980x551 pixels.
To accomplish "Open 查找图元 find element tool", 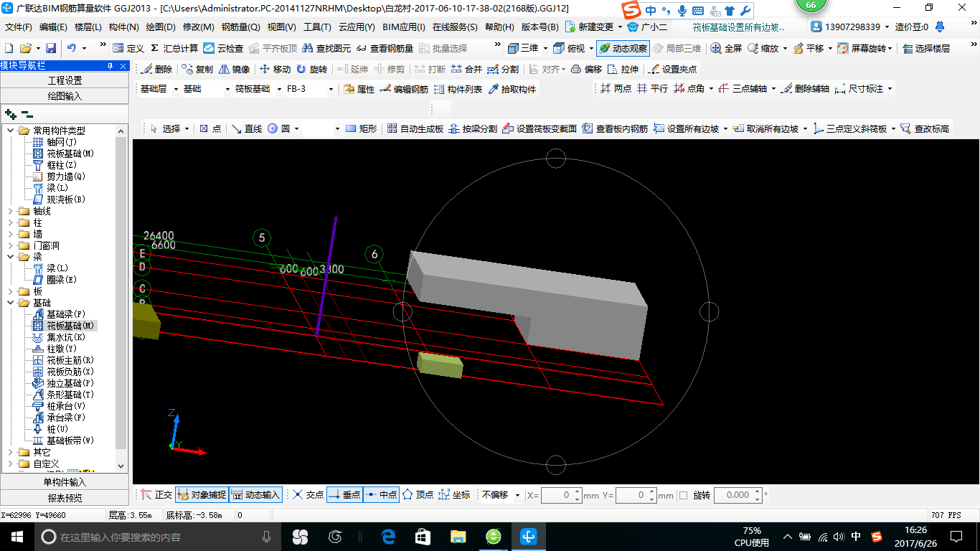I will [x=326, y=48].
